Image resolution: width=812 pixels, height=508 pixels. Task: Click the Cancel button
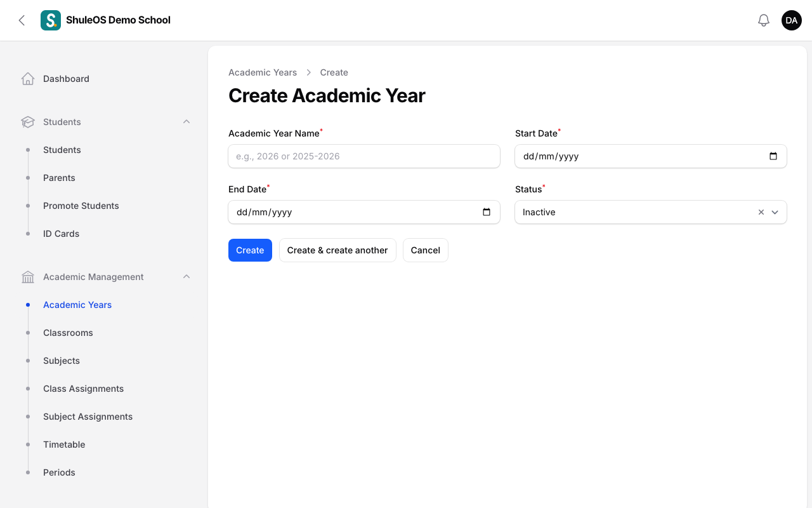tap(426, 250)
